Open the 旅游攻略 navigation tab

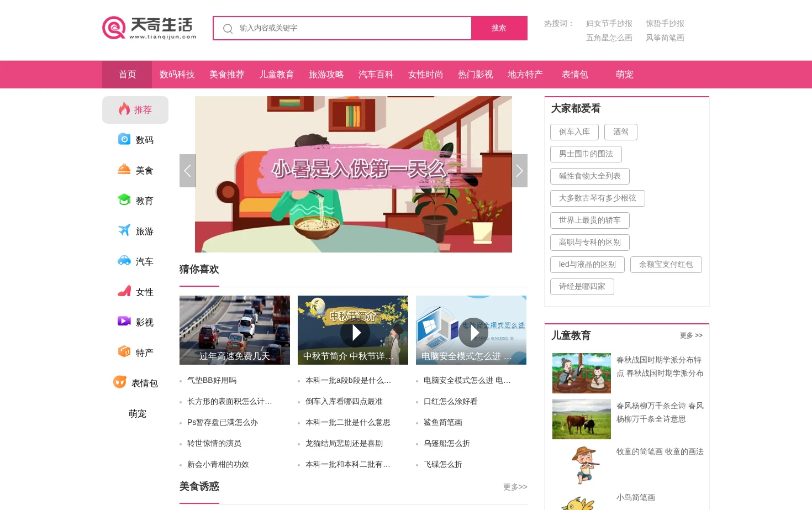(326, 75)
